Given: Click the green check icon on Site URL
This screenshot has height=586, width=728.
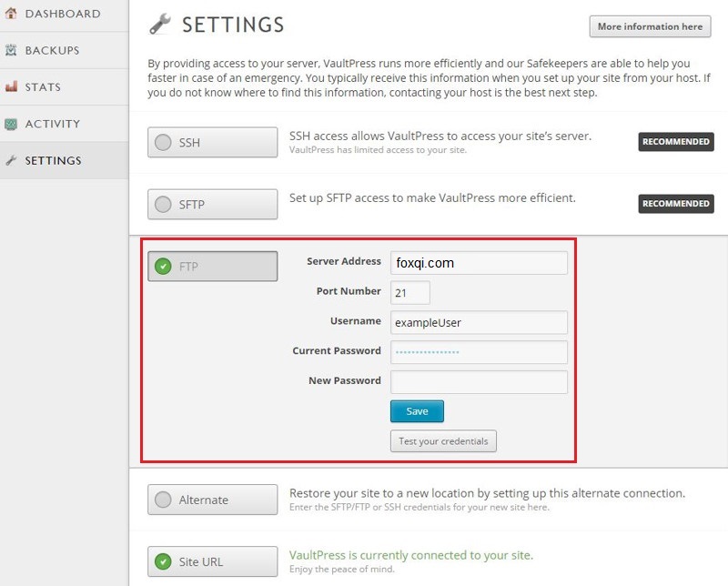Looking at the screenshot, I should pyautogui.click(x=165, y=561).
